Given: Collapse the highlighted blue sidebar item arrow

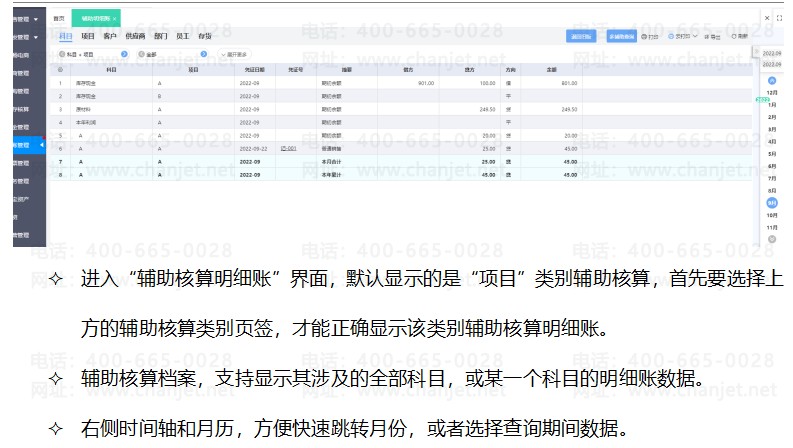Looking at the screenshot, I should 41,145.
